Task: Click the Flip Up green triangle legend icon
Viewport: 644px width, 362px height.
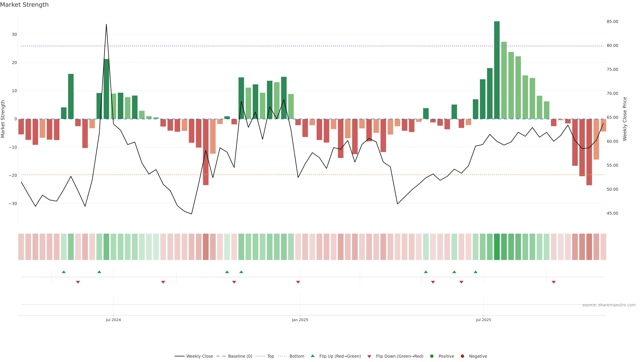Action: point(312,356)
